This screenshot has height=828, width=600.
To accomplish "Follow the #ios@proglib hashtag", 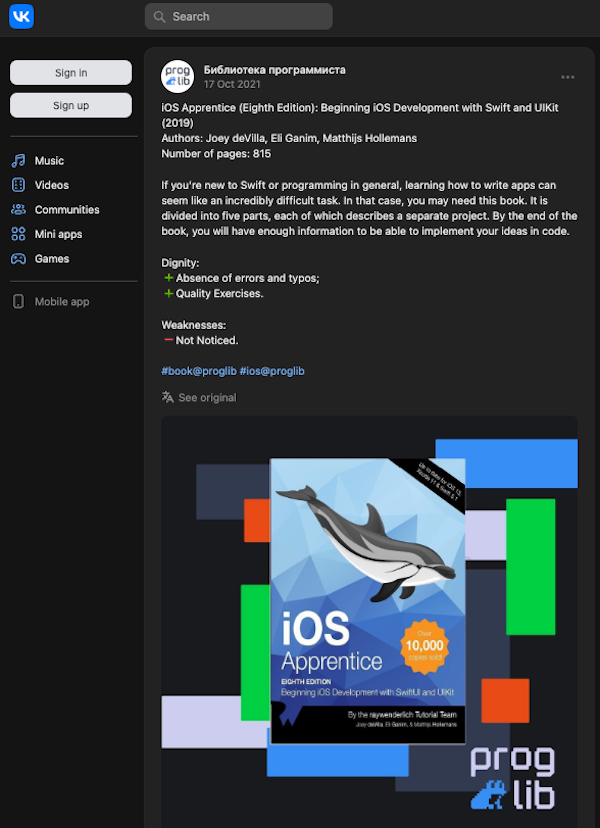I will [x=272, y=371].
